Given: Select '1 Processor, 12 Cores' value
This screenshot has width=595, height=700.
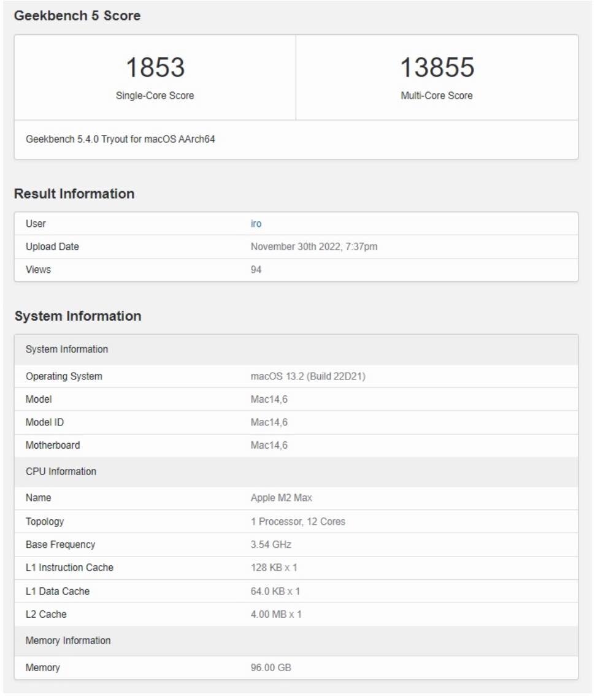Looking at the screenshot, I should click(x=298, y=522).
